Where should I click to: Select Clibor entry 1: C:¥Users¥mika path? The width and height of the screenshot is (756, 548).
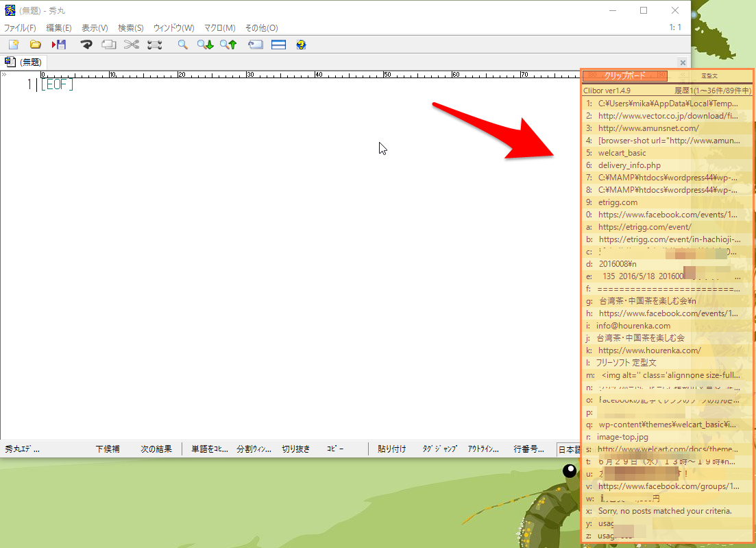pyautogui.click(x=667, y=104)
